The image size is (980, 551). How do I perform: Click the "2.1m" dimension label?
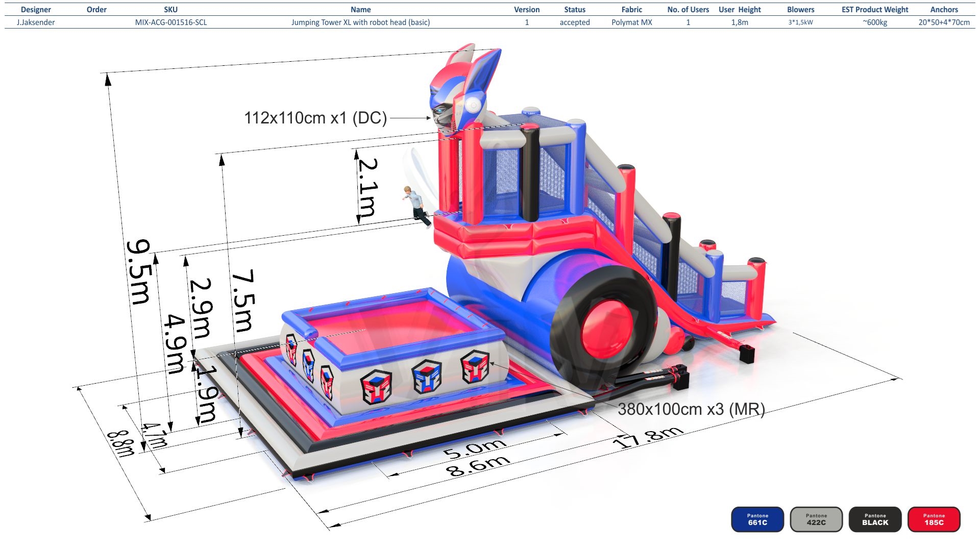[x=367, y=187]
